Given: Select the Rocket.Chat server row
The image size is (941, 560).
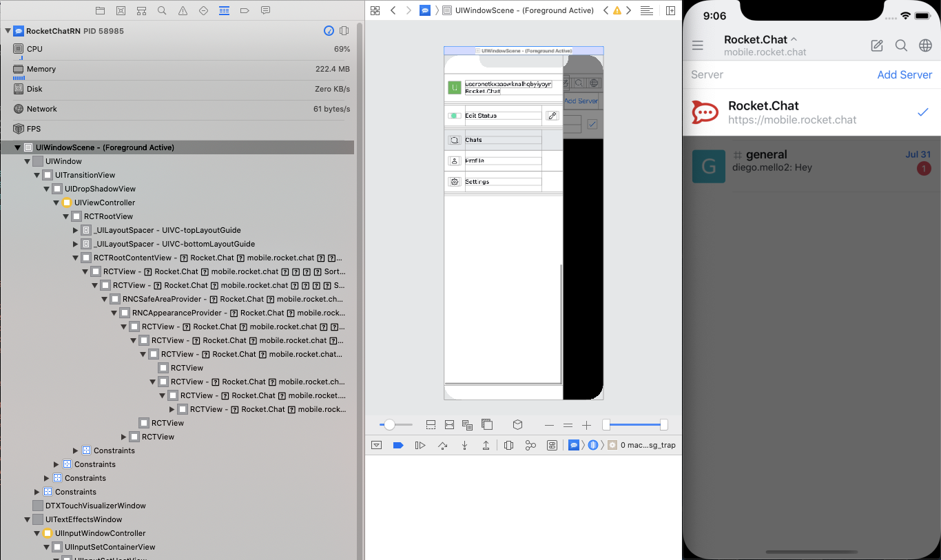Looking at the screenshot, I should pos(811,112).
